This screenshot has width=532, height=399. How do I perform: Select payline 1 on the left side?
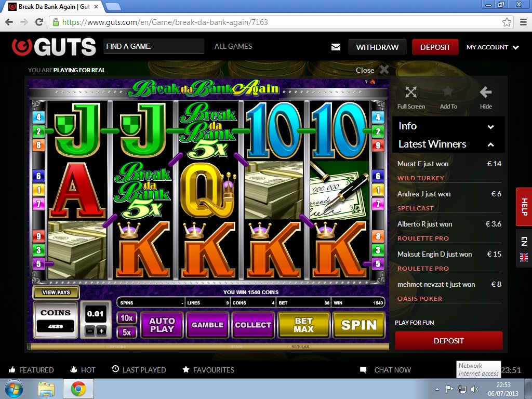(x=38, y=190)
